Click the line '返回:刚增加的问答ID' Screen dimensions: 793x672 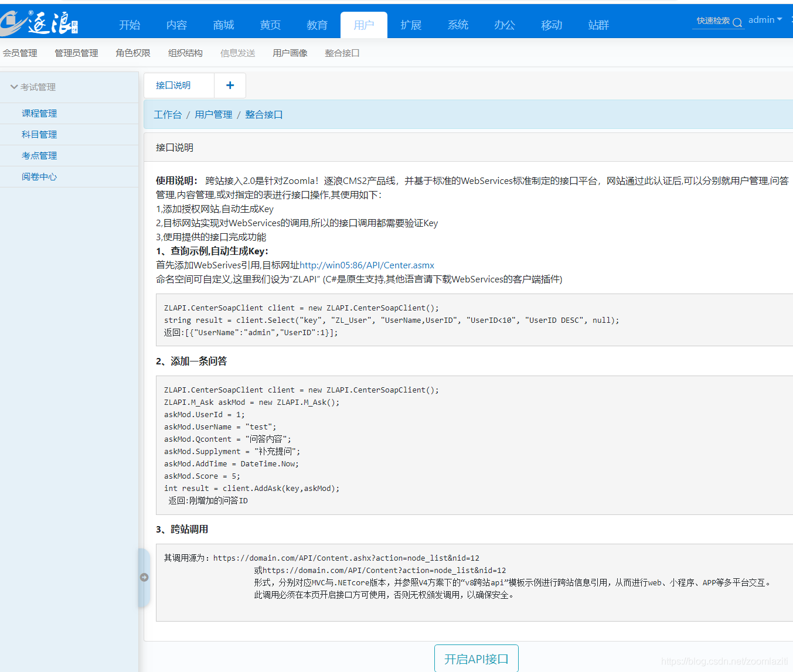coord(208,501)
